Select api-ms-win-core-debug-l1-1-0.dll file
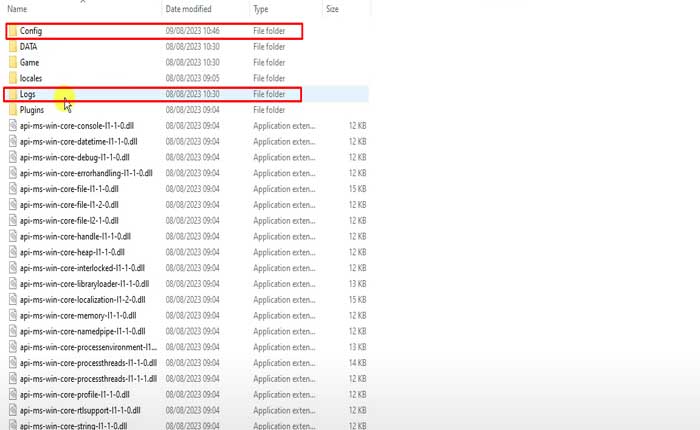The width and height of the screenshot is (700, 430). [74, 157]
